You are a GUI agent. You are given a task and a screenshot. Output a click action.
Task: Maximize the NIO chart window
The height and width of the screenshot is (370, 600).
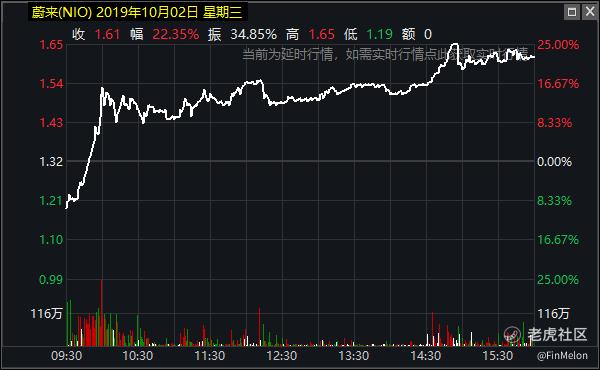point(572,12)
